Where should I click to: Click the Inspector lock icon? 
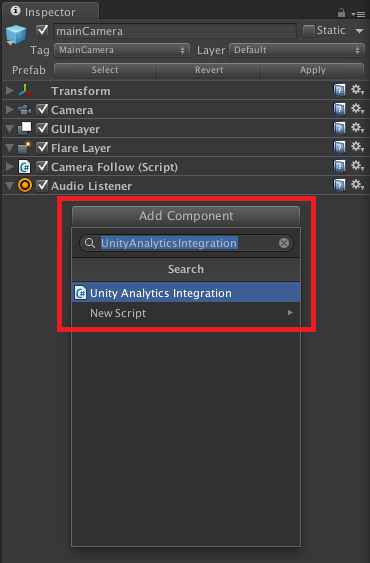(x=341, y=13)
